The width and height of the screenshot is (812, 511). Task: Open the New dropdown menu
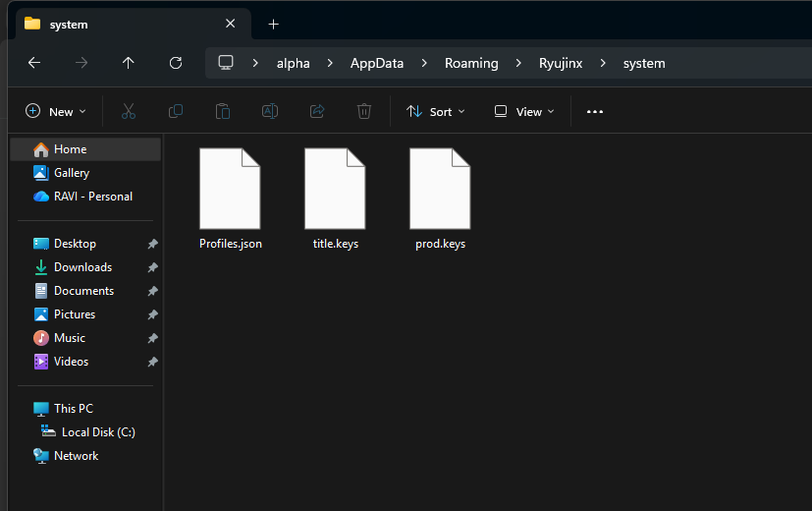point(55,111)
